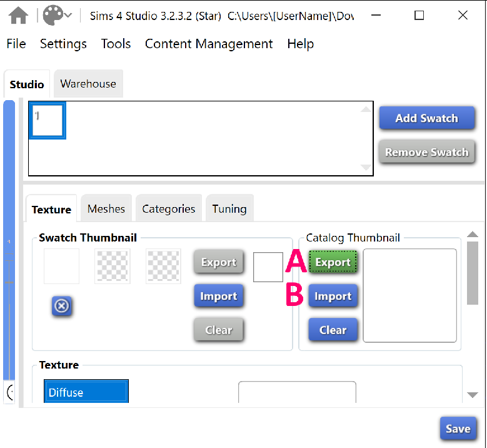Screen dimensions: 487x448
Task: Switch to the Meshes tab
Action: [x=106, y=208]
